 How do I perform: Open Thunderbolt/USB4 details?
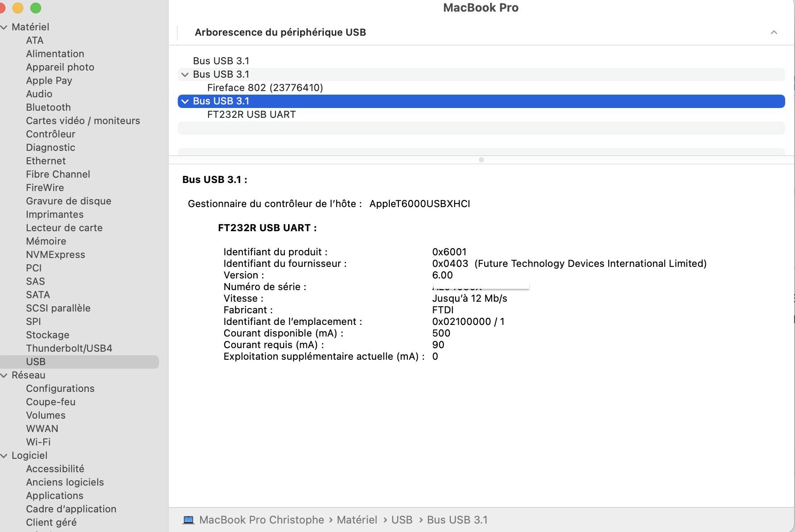[69, 349]
